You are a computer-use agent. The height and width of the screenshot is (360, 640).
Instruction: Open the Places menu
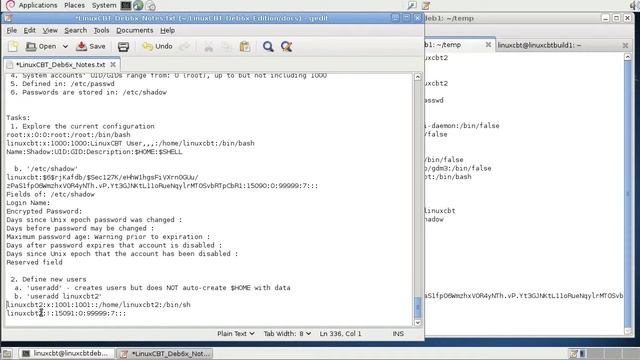[74, 5]
